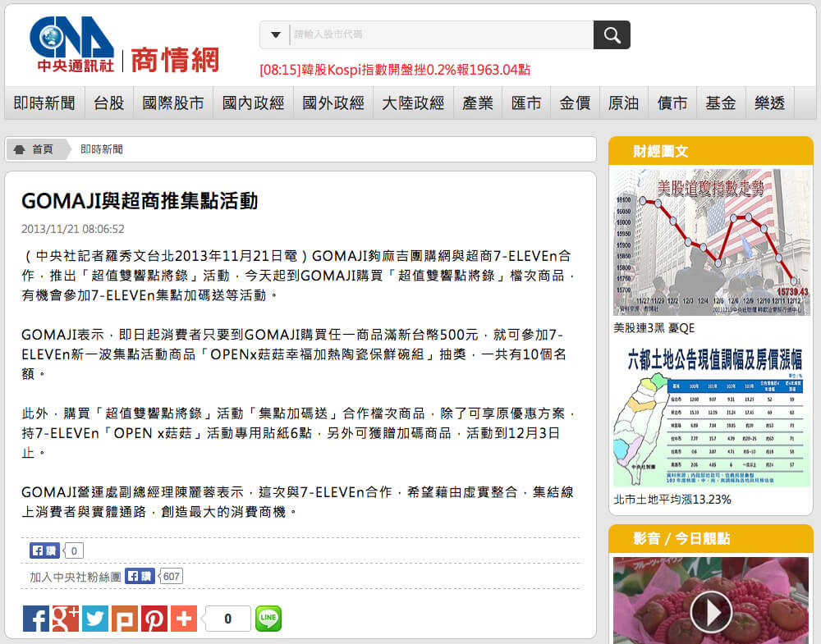Click the share counter showing 0

point(227,619)
